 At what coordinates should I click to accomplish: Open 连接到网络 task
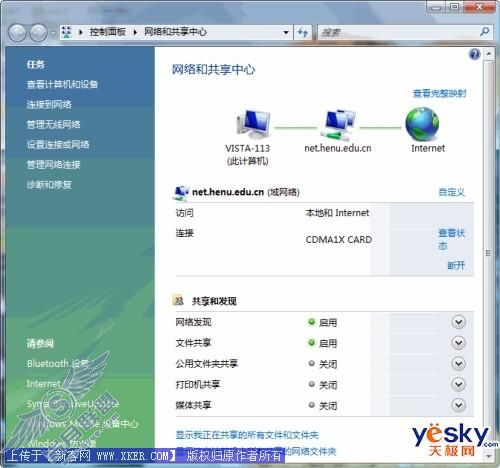[49, 104]
